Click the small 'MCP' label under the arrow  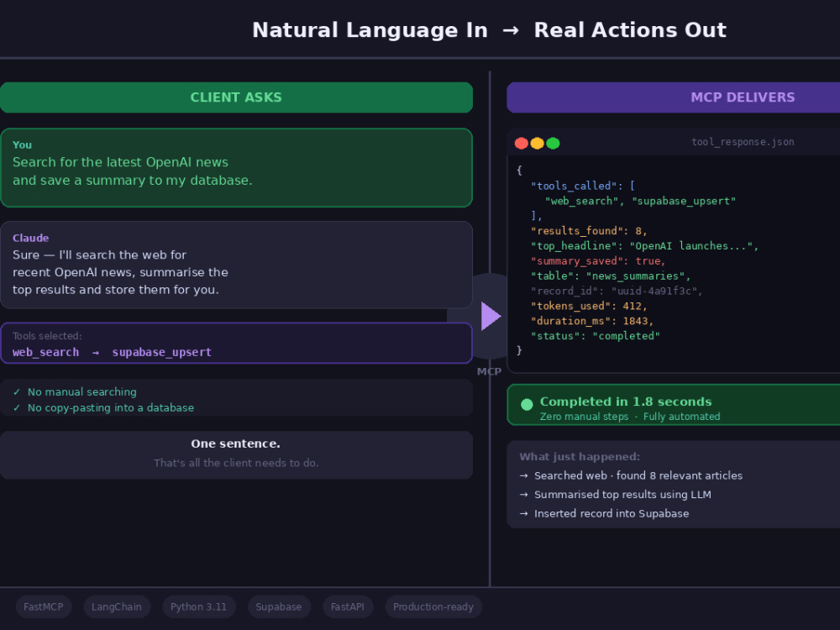pos(489,371)
